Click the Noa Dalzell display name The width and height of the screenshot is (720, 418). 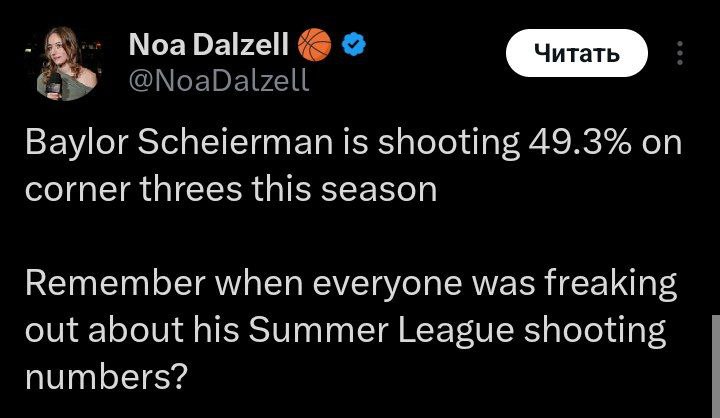pyautogui.click(x=208, y=45)
